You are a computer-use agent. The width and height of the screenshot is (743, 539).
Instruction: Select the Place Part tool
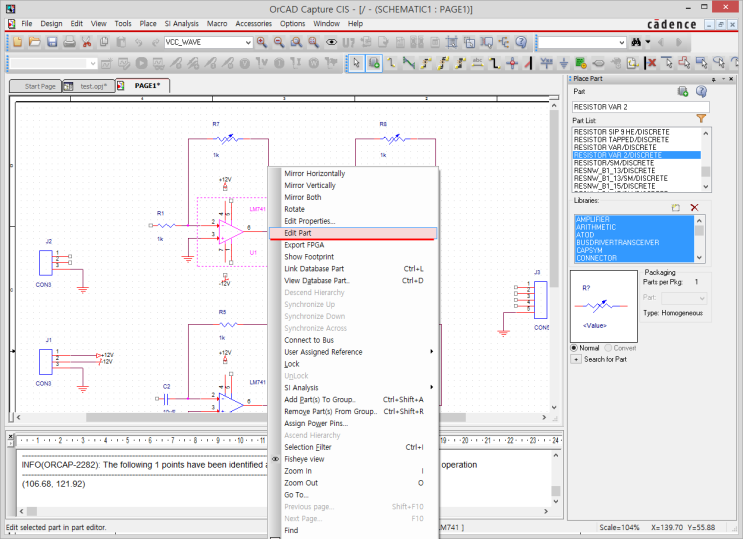pos(374,63)
